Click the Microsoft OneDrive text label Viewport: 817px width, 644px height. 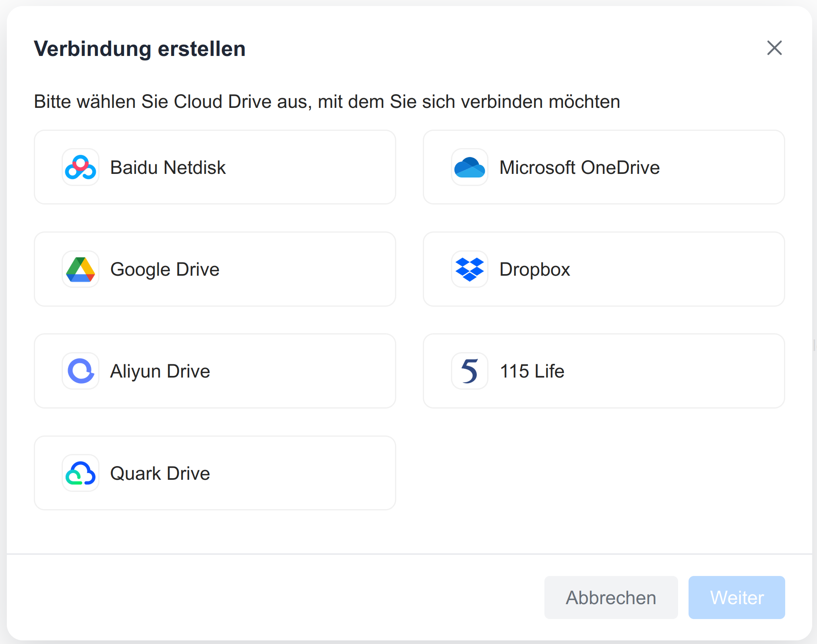coord(579,167)
